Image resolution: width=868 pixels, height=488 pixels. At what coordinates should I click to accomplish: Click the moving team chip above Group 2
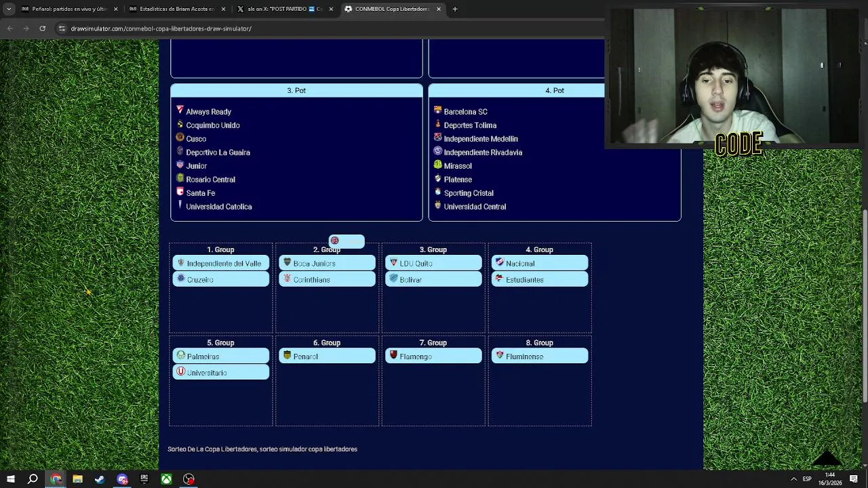coord(347,241)
